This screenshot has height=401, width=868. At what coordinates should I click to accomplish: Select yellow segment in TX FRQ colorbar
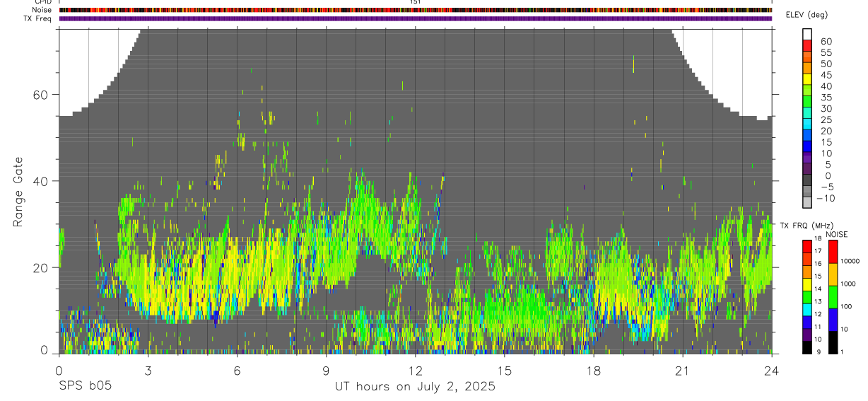click(807, 284)
